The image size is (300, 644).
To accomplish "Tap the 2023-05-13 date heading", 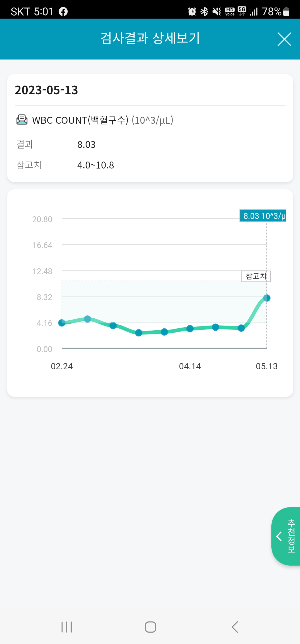I will (46, 90).
